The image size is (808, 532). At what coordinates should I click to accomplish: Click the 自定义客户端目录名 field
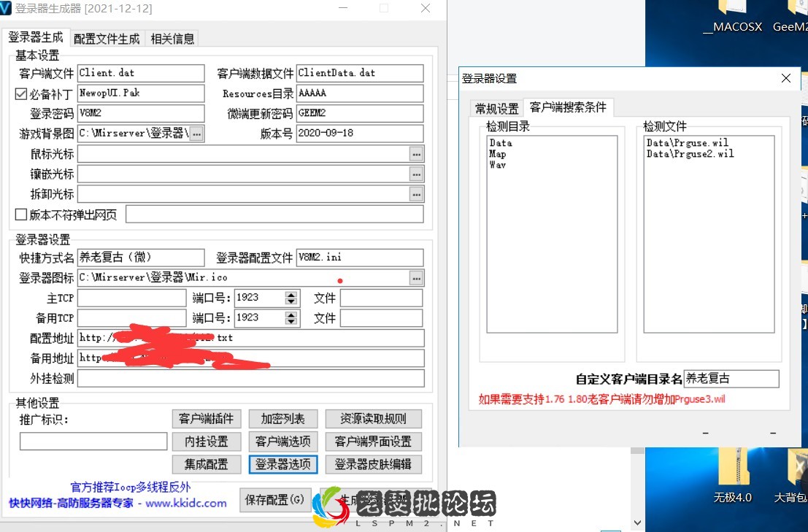click(731, 379)
